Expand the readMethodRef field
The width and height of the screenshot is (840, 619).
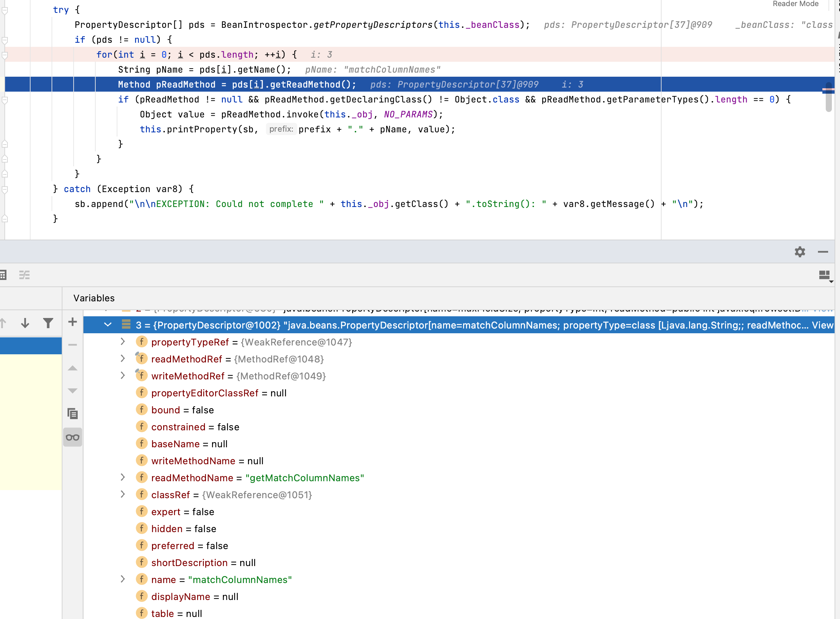(x=123, y=359)
